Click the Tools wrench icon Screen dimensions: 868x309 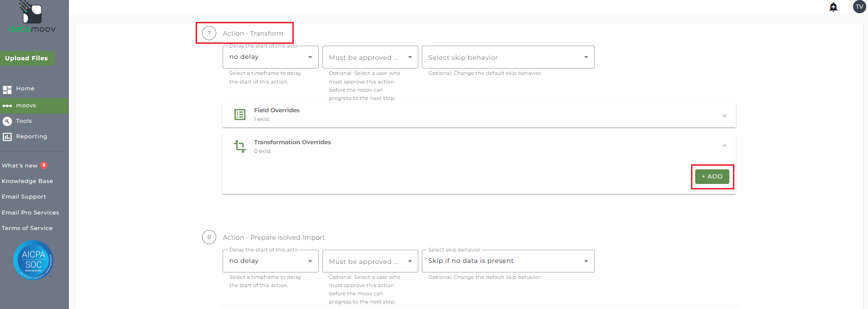click(7, 121)
